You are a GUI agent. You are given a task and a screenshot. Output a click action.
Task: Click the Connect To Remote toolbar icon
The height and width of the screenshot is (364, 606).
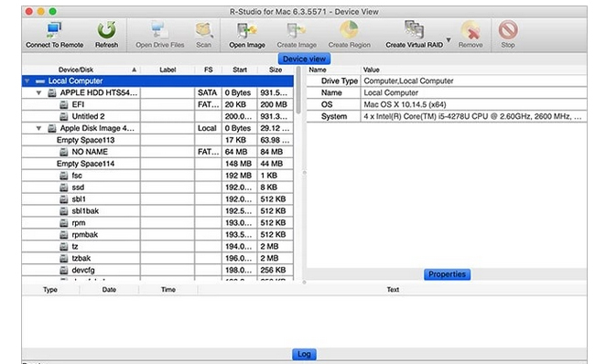tap(54, 30)
